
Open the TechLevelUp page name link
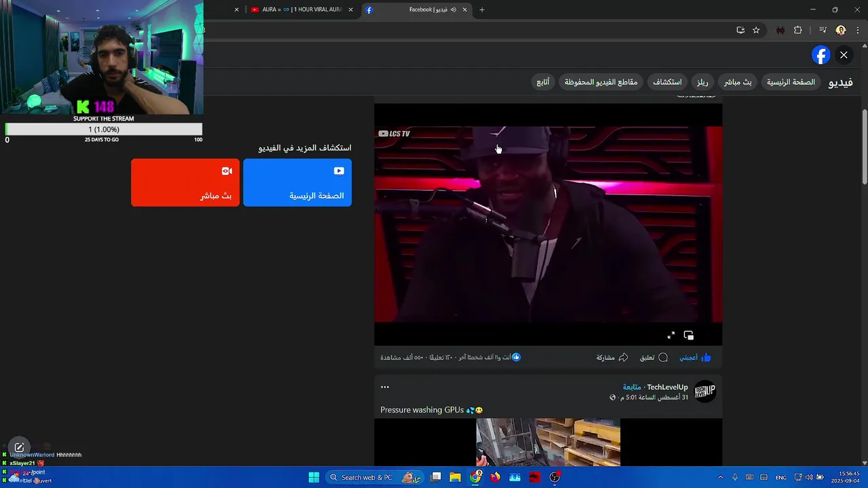tap(667, 387)
